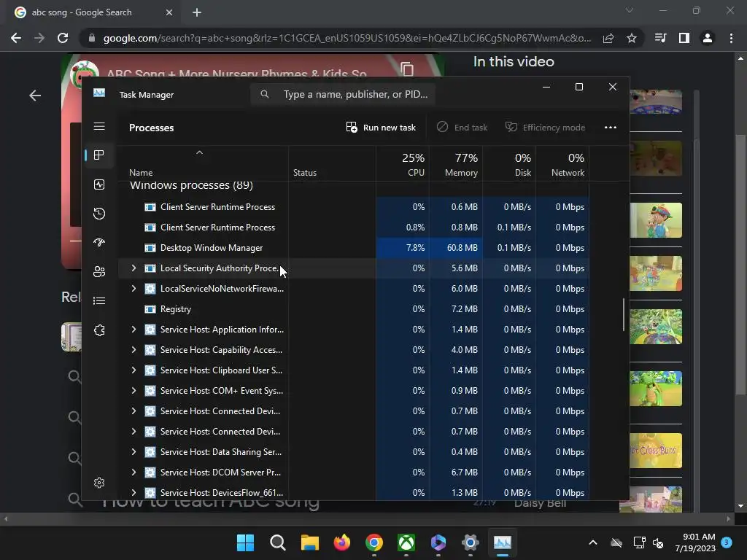Open Task Manager more options ellipsis
The height and width of the screenshot is (560, 747).
[611, 127]
